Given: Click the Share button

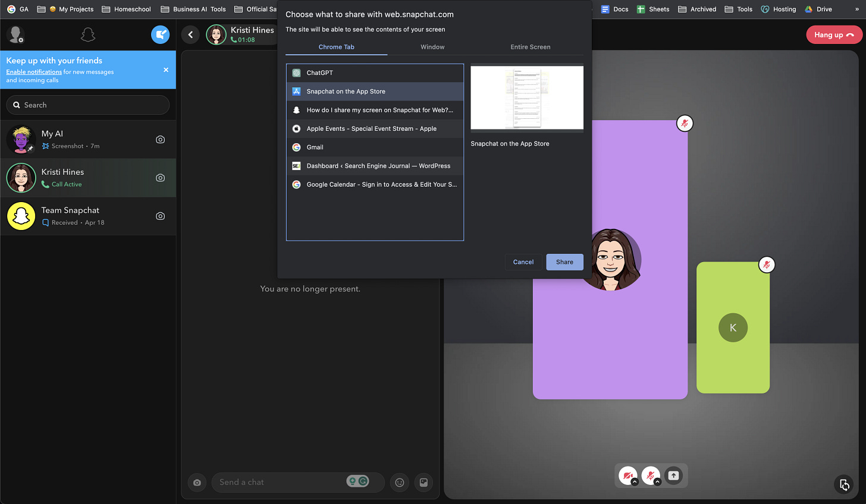Looking at the screenshot, I should click(564, 262).
